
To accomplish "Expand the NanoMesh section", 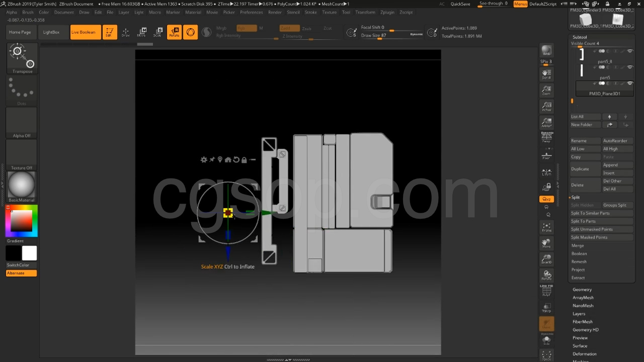I will coord(583,306).
